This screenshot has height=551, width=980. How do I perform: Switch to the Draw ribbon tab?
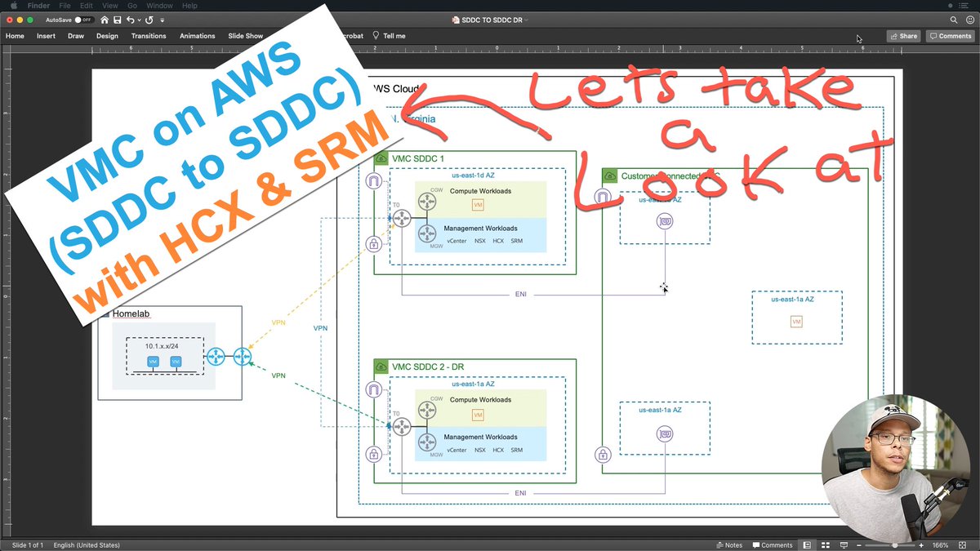click(76, 36)
